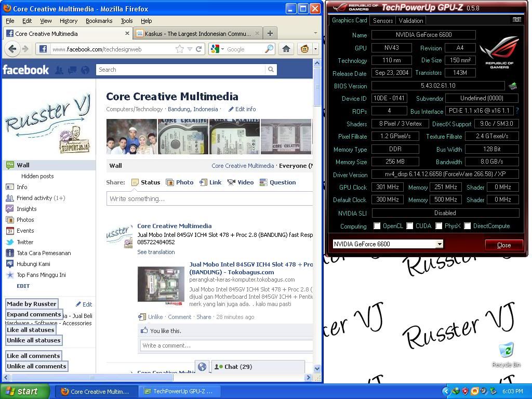
Task: Open the search engine selector dropdown
Action: pos(222,49)
